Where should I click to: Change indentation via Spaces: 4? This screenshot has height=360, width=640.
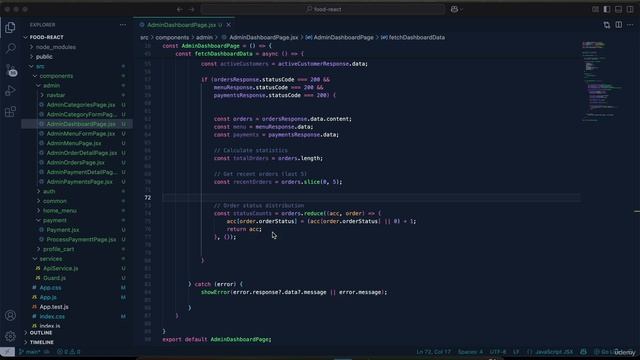click(470, 351)
